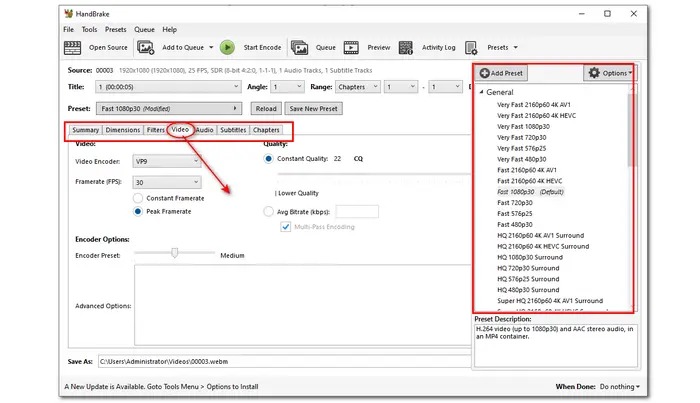Click the Presets toolbar icon
700x403 pixels.
coord(471,47)
